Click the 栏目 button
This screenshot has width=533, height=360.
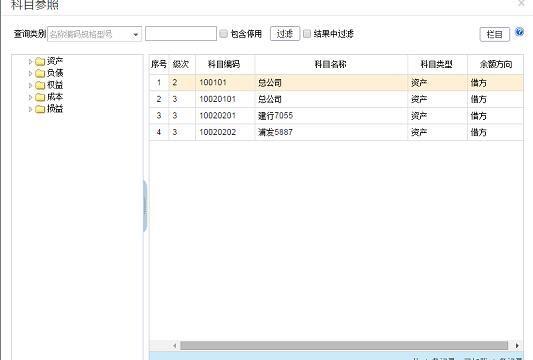click(495, 34)
